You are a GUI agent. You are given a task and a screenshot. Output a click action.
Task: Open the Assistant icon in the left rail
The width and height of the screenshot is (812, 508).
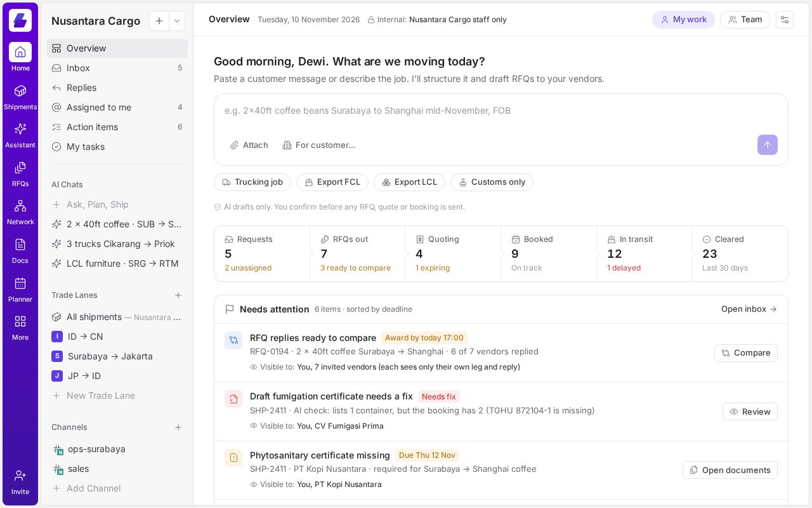(x=20, y=135)
